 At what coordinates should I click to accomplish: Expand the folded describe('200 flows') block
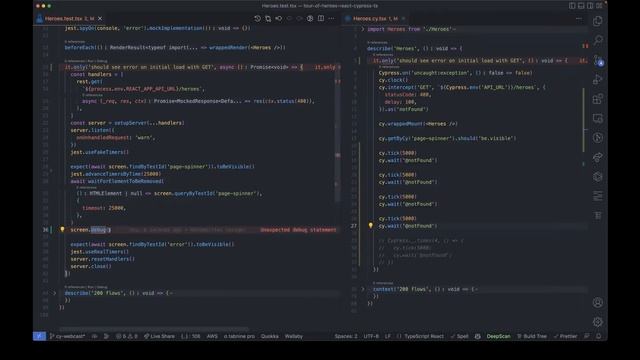tap(54, 293)
